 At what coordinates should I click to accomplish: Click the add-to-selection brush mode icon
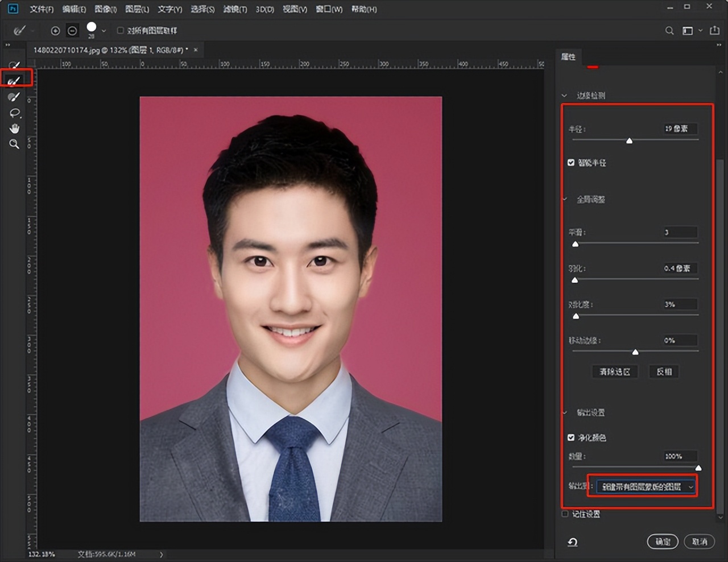pos(56,31)
